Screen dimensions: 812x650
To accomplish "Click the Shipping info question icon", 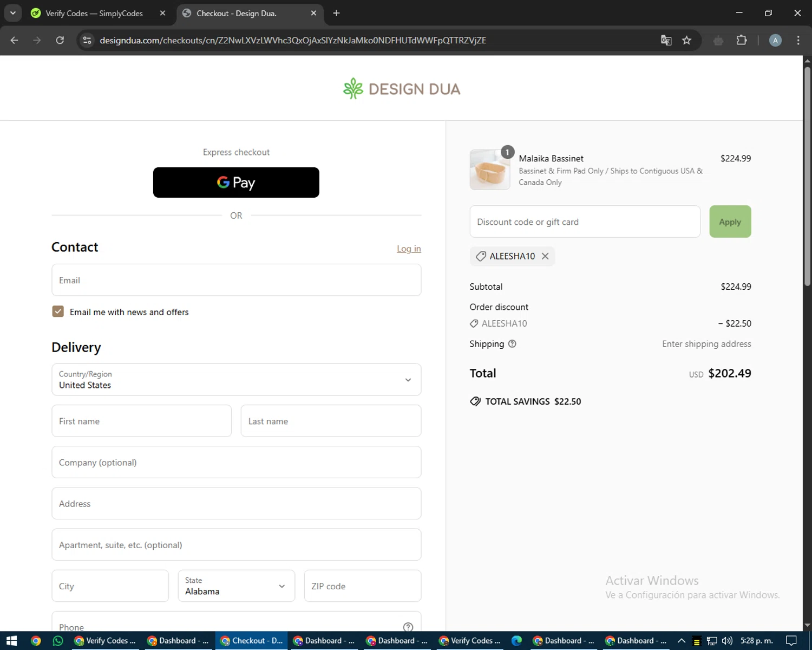I will click(x=512, y=343).
